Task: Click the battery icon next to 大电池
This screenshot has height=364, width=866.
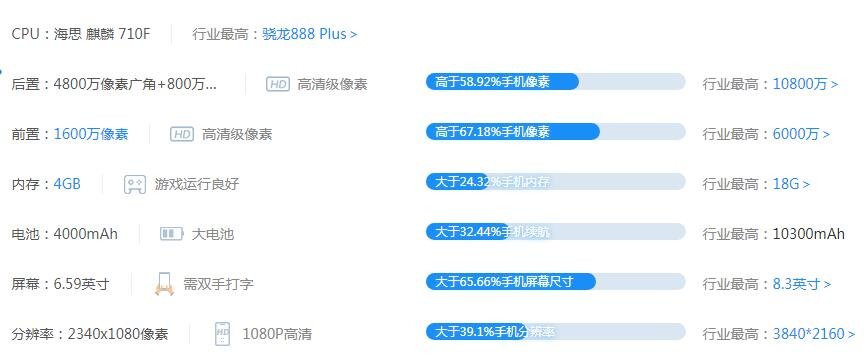Action: pyautogui.click(x=171, y=234)
